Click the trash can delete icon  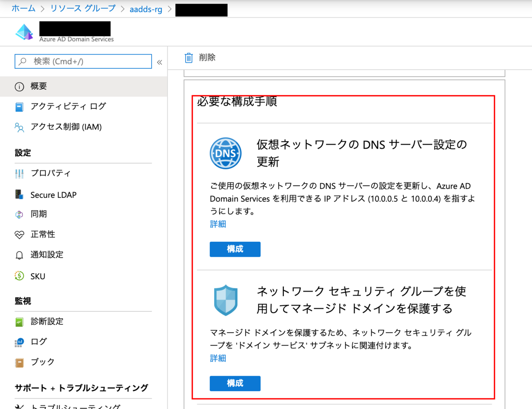189,58
